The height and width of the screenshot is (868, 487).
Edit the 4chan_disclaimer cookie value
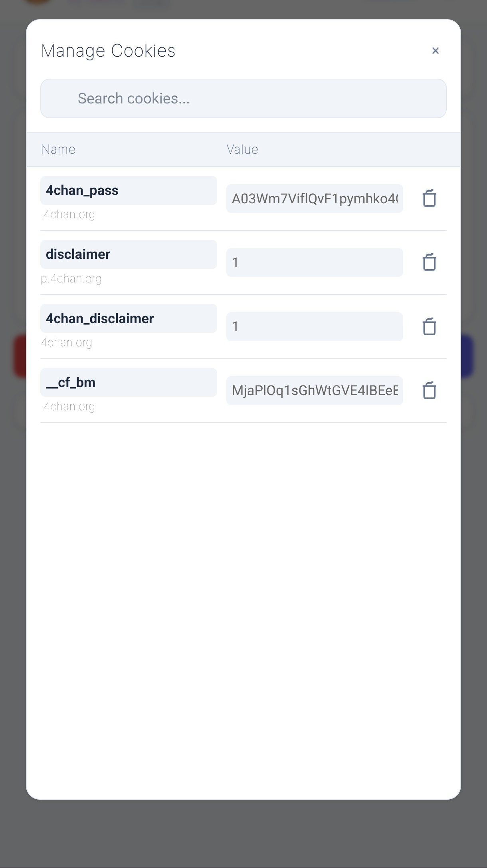[x=315, y=327]
